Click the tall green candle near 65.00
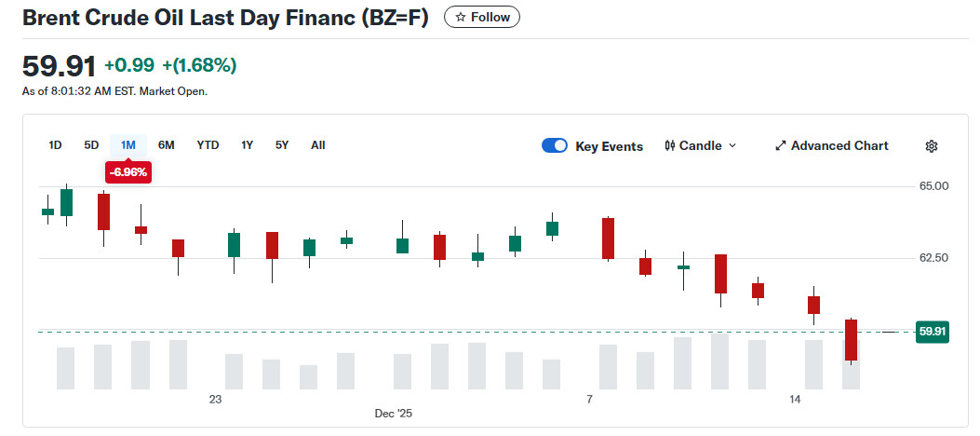The width and height of the screenshot is (980, 436). coord(66,202)
